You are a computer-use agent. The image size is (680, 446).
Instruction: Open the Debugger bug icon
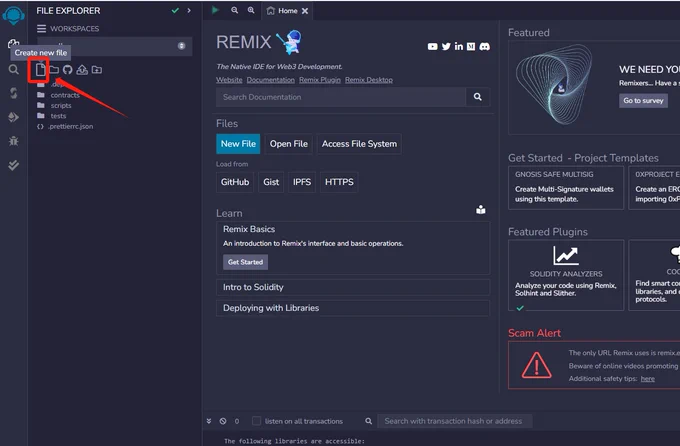point(13,141)
